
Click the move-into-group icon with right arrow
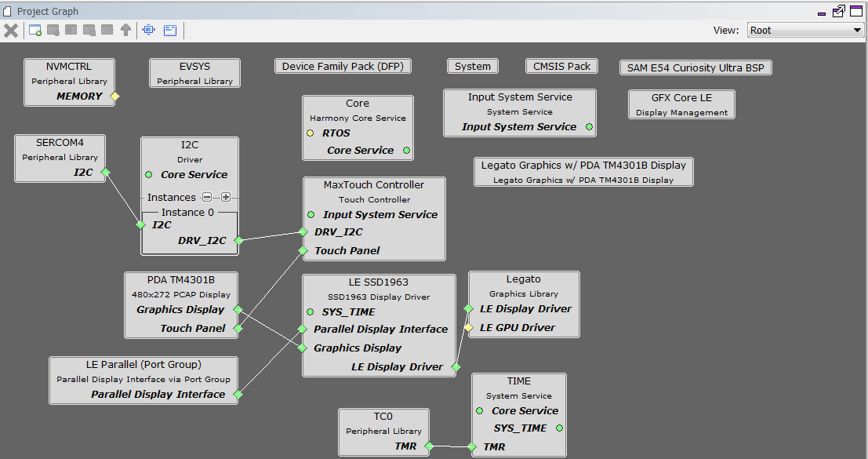[x=71, y=30]
